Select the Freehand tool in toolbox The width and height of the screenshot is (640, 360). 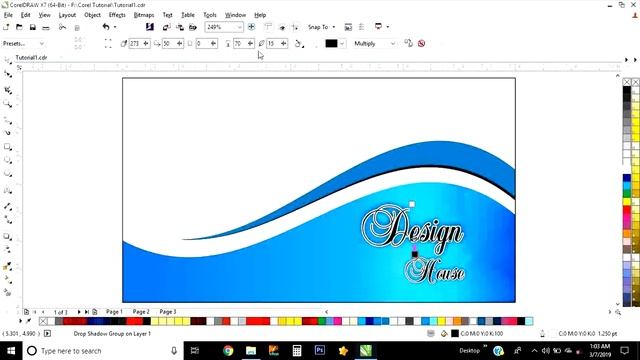(8, 120)
